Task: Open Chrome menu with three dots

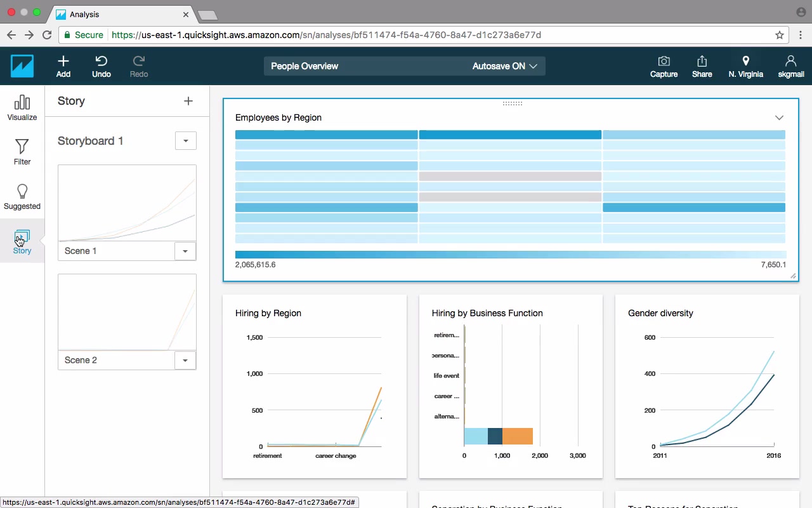Action: pyautogui.click(x=801, y=35)
